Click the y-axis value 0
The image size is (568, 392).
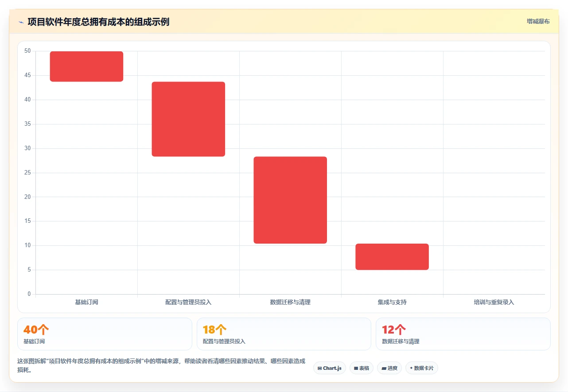pos(29,294)
